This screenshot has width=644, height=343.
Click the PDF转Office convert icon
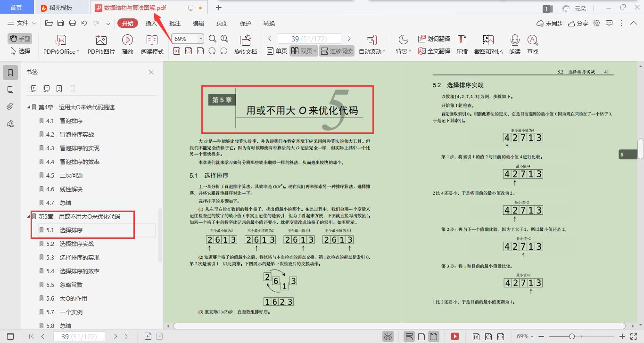pos(61,40)
